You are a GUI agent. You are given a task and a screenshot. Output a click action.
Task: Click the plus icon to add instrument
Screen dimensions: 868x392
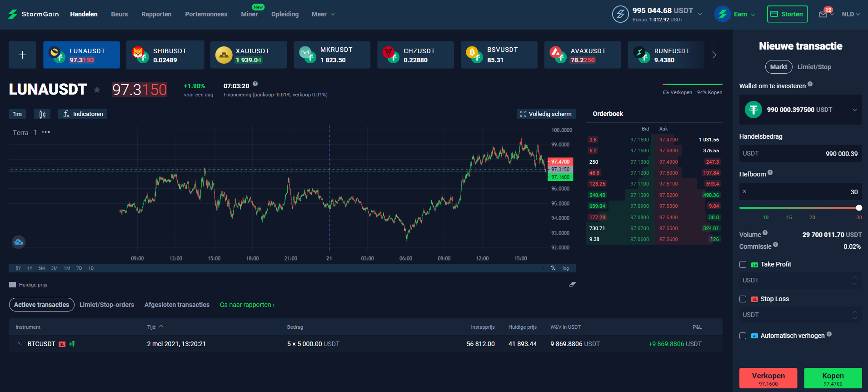coord(22,55)
